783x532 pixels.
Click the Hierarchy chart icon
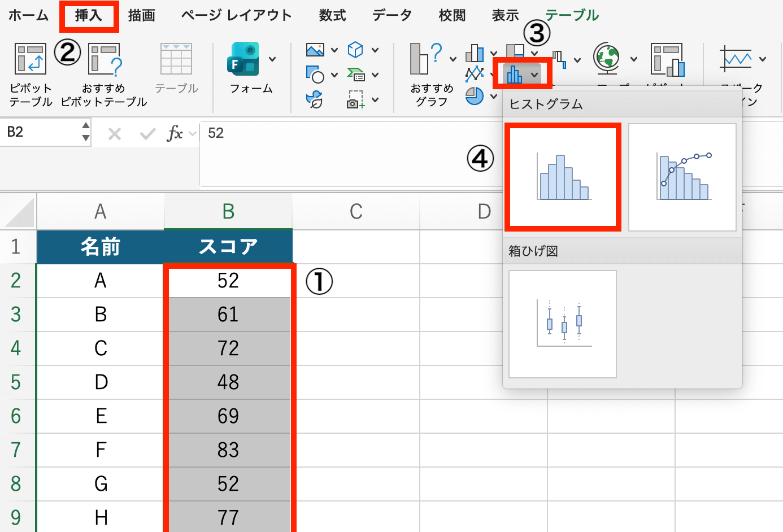(515, 51)
